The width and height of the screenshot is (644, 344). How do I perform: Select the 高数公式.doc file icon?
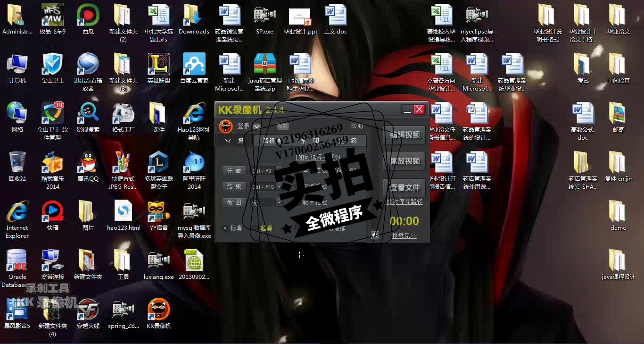point(583,121)
